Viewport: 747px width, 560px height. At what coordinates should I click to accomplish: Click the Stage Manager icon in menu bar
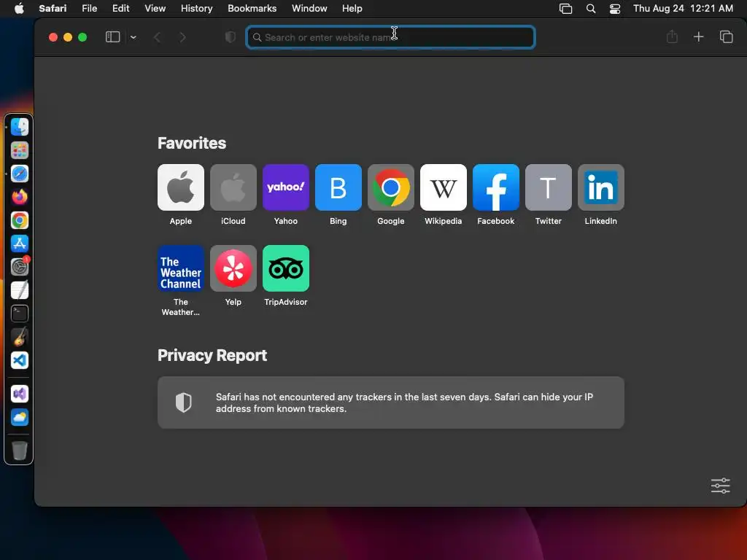click(x=565, y=8)
